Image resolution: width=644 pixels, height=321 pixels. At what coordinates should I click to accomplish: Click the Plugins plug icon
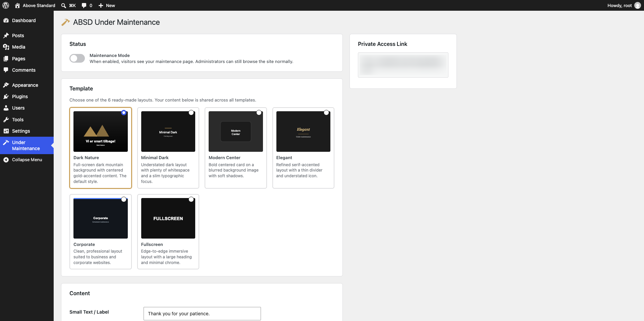(6, 97)
